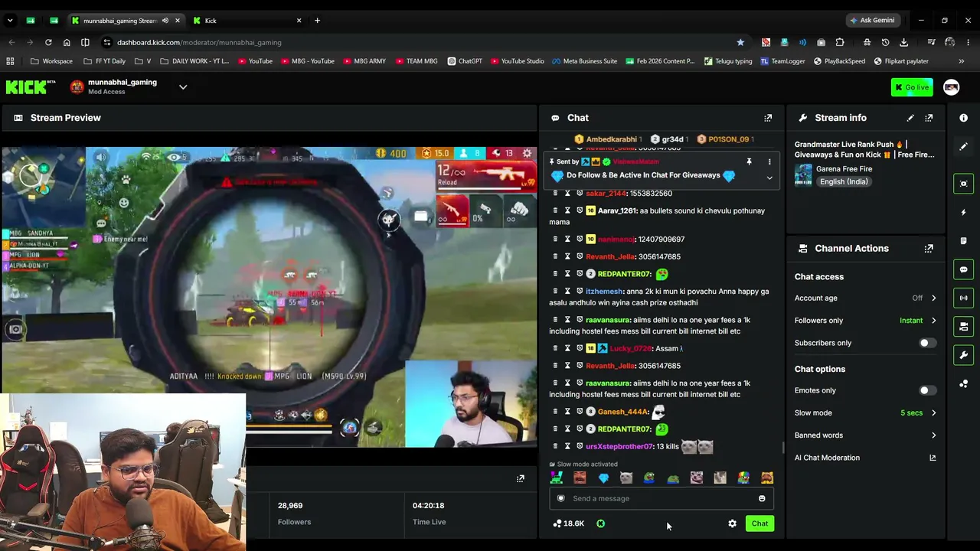This screenshot has height=551, width=980.
Task: Click the browser address bar URL
Action: [199, 42]
